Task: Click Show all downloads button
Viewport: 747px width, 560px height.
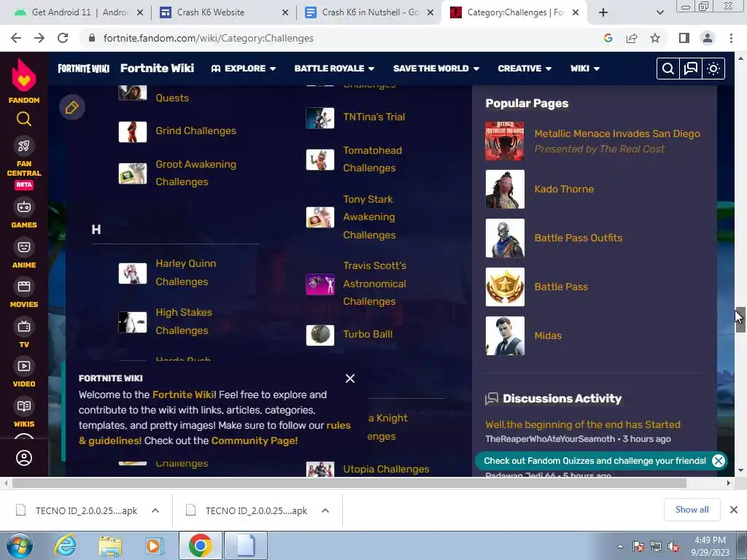Action: point(692,510)
